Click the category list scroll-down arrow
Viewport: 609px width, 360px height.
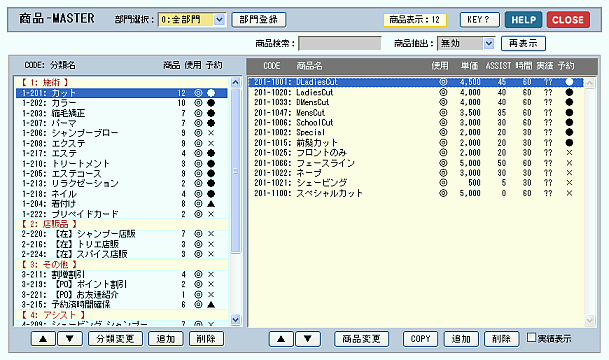tap(235, 320)
